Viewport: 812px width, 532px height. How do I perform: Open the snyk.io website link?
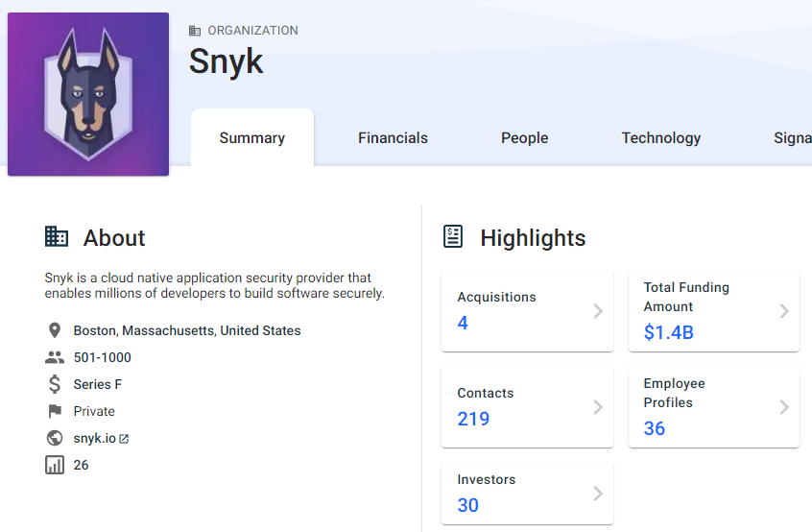(95, 438)
